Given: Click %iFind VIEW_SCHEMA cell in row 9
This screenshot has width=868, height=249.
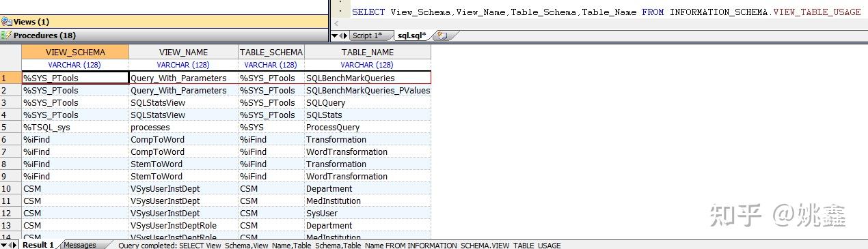Looking at the screenshot, I should (x=75, y=176).
